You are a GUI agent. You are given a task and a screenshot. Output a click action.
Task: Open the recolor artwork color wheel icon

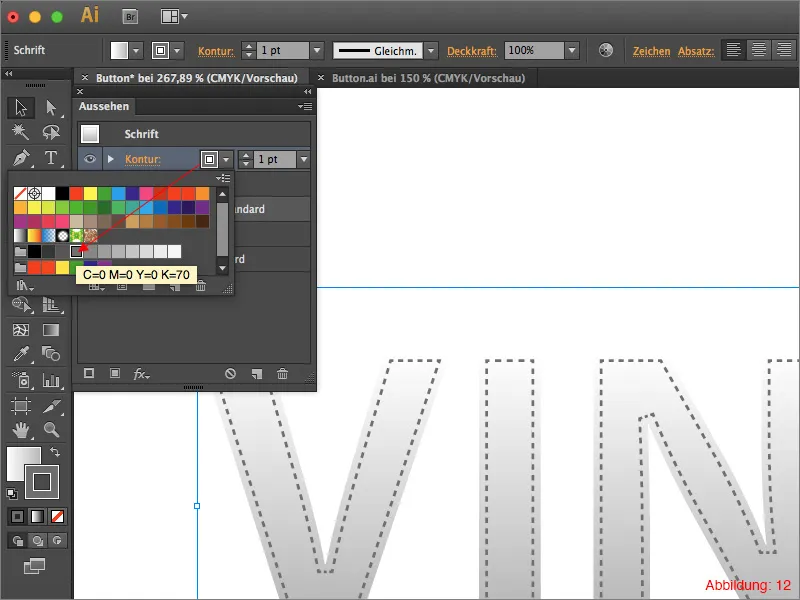606,50
